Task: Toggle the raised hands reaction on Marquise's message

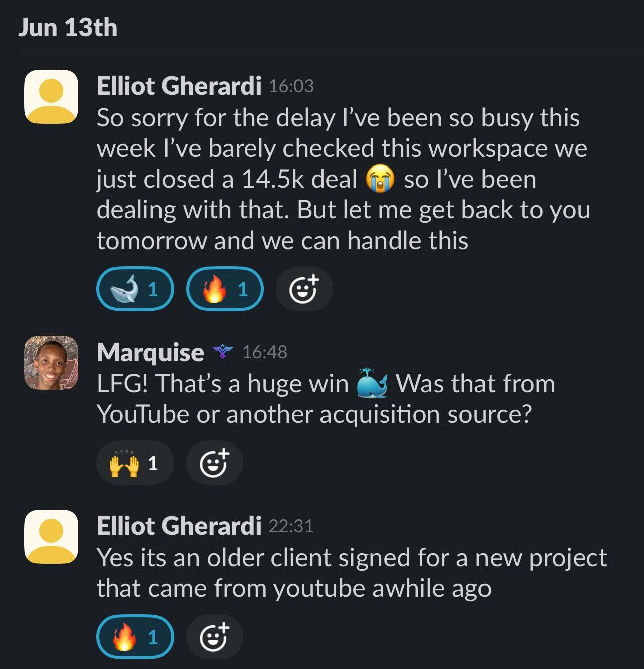Action: [135, 463]
